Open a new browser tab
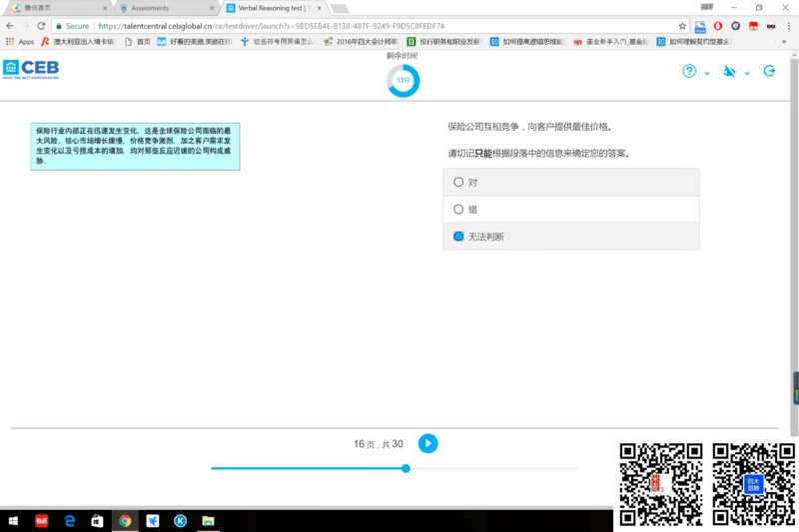The image size is (799, 532). point(340,8)
